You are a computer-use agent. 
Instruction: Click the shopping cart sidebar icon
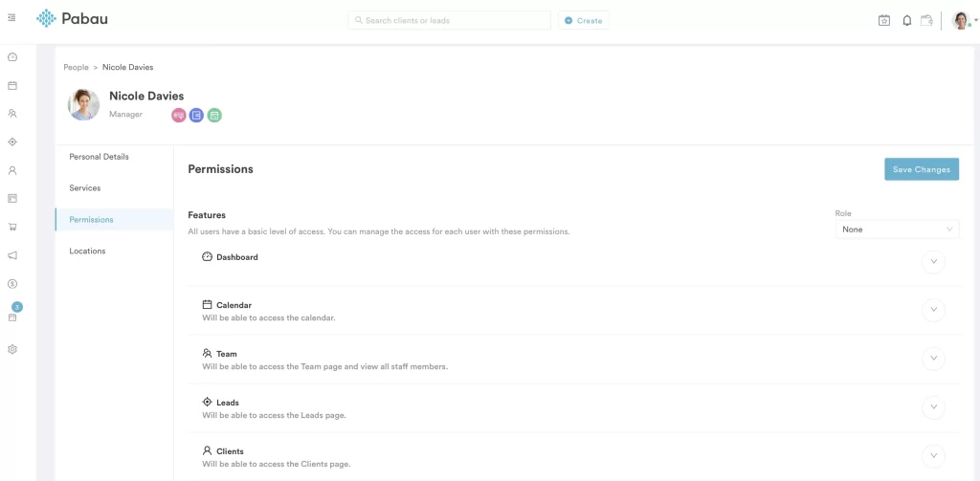point(12,228)
